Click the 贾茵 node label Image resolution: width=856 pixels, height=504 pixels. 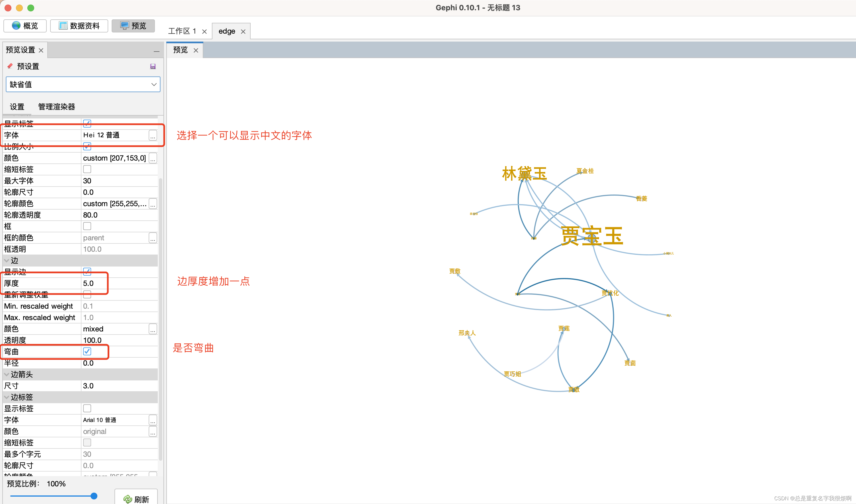pos(630,363)
